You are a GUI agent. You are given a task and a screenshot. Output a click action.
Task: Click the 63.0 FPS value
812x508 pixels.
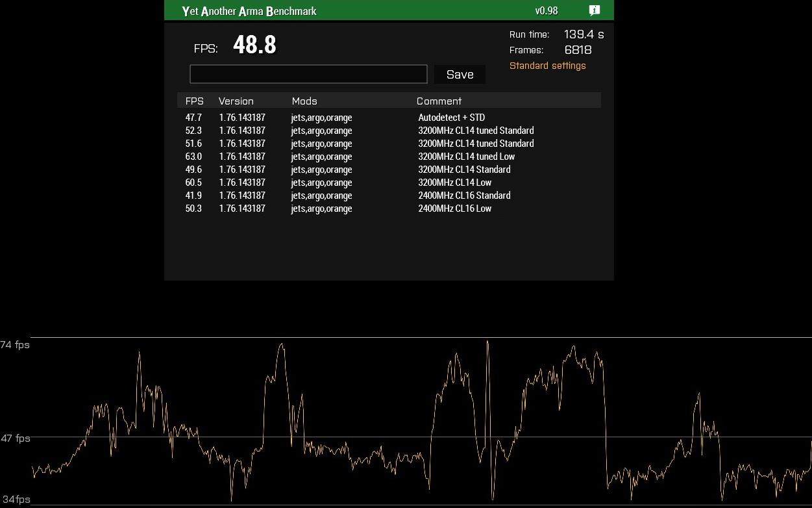pyautogui.click(x=193, y=157)
